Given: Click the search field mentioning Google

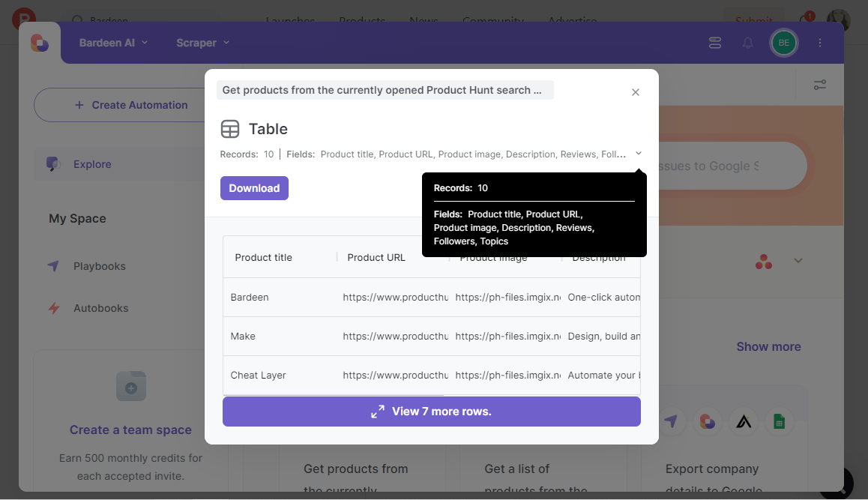Looking at the screenshot, I should (x=732, y=166).
